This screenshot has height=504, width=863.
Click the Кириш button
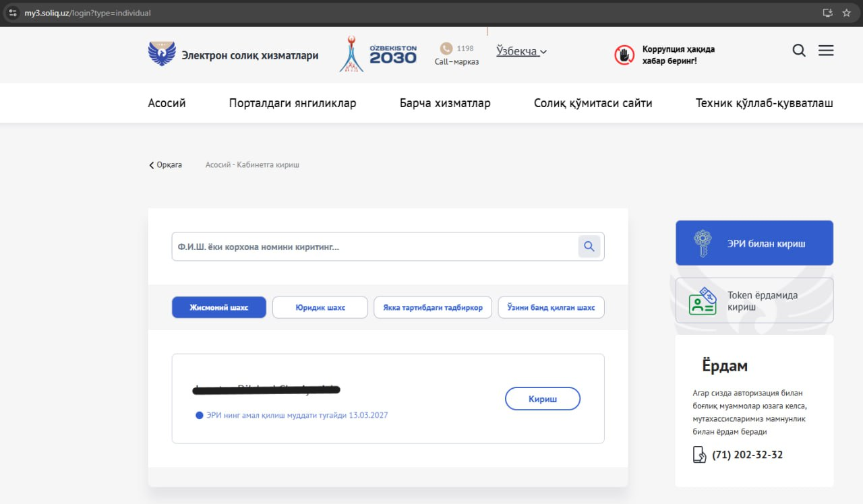pyautogui.click(x=542, y=399)
